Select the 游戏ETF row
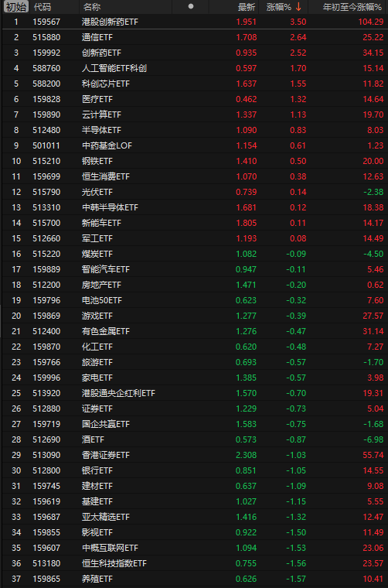The image size is (388, 588). (194, 316)
